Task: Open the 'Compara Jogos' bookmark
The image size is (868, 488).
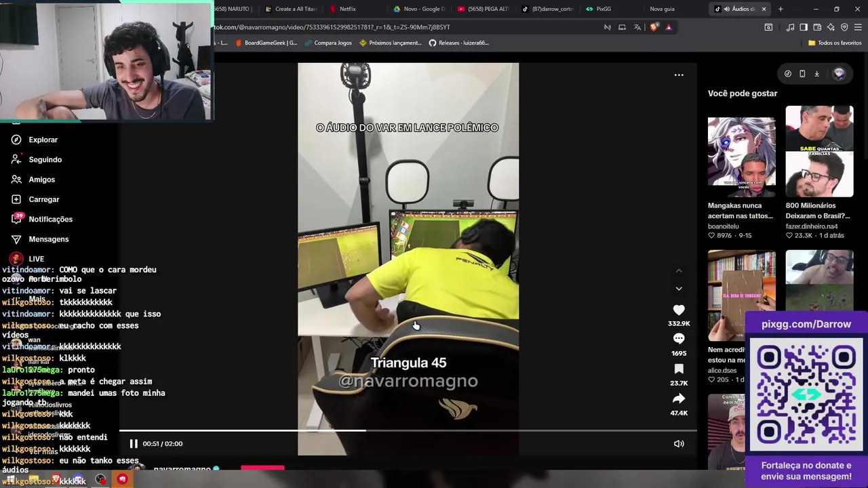Action: [328, 43]
